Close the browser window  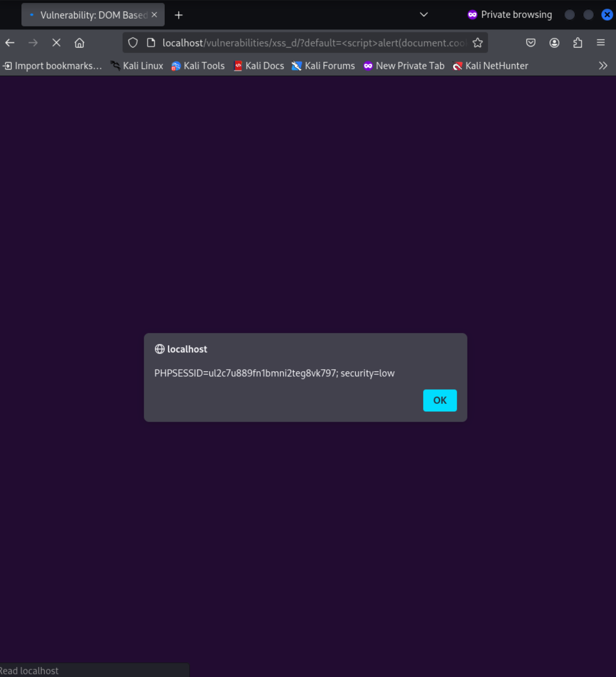coord(607,15)
